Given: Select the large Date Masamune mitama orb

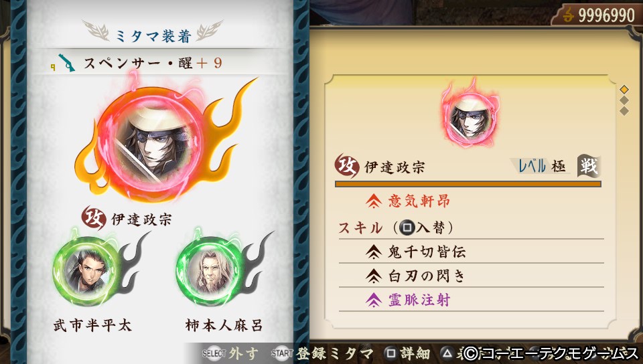Looking at the screenshot, I should coord(150,142).
